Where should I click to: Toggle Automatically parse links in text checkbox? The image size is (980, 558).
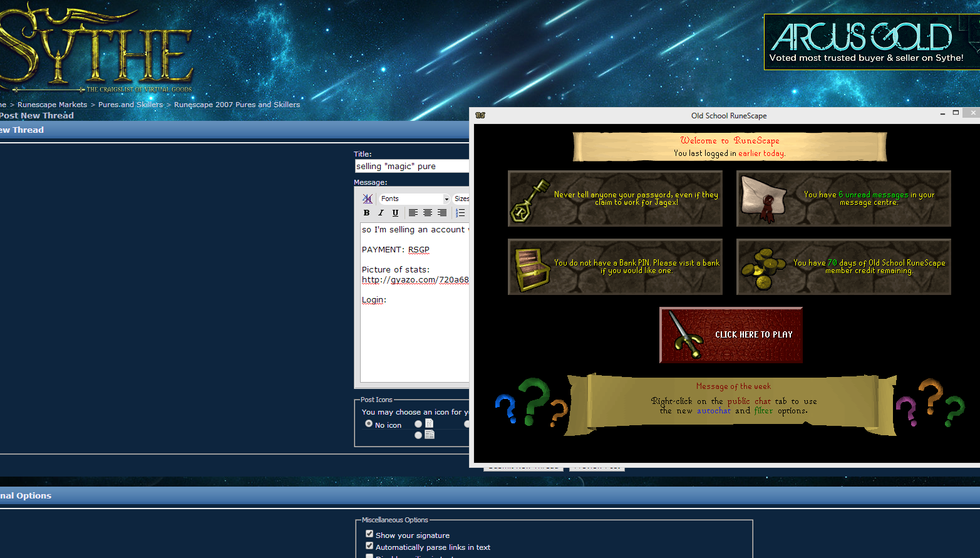[x=369, y=546]
